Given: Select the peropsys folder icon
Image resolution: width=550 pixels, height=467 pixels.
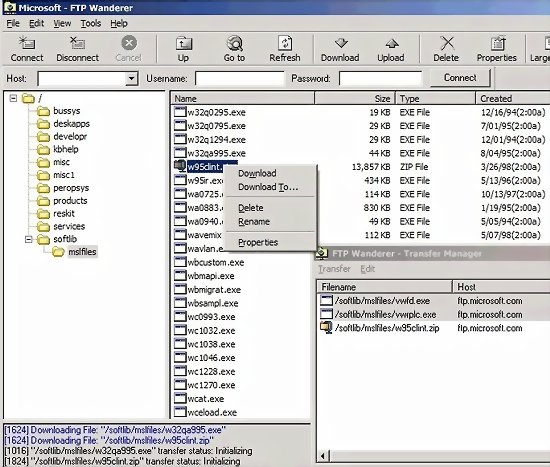Looking at the screenshot, I should pyautogui.click(x=43, y=188).
